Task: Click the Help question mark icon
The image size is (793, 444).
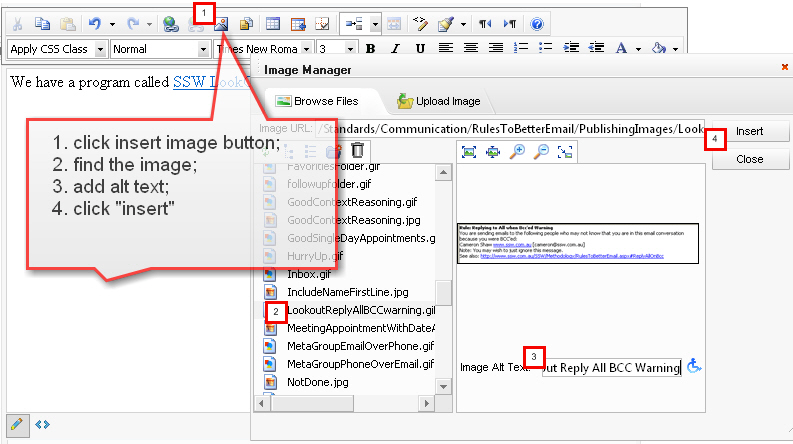Action: (x=537, y=23)
